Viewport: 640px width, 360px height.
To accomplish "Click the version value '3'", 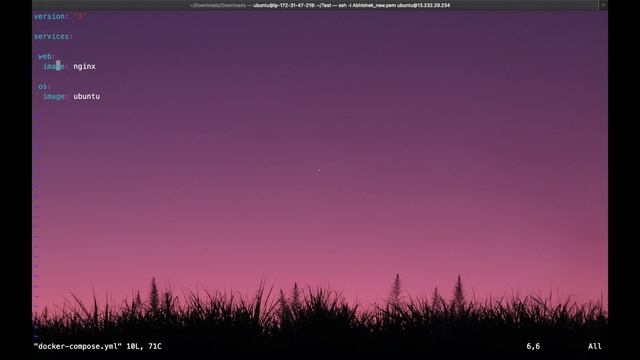I will point(80,16).
